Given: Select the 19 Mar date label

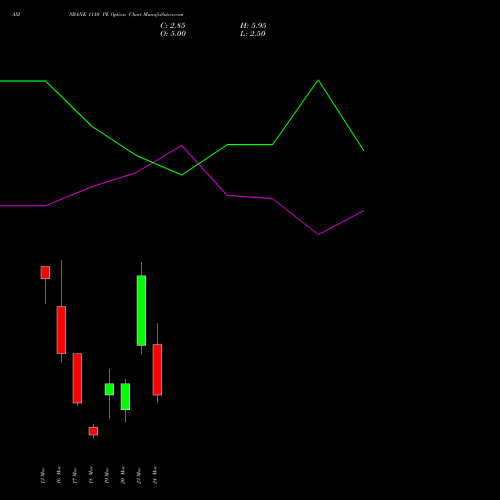Looking at the screenshot, I should point(107,475).
